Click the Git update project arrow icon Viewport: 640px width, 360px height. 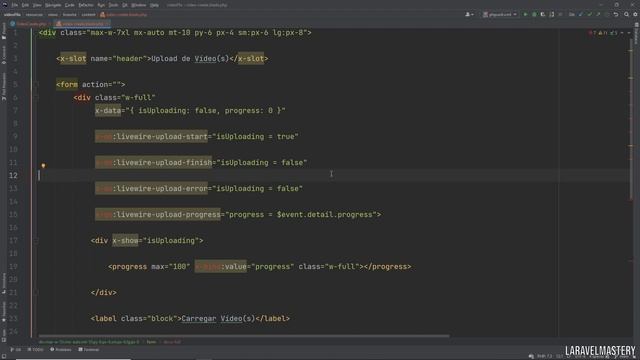[x=581, y=15]
